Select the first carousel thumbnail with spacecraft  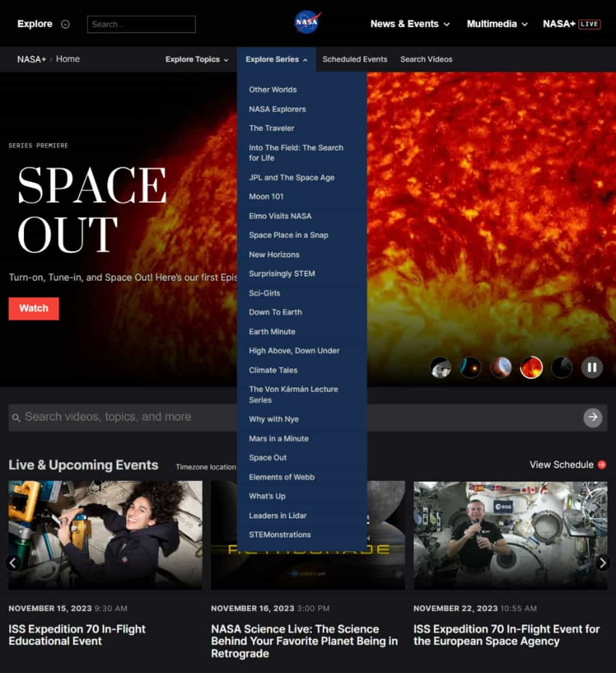pos(440,367)
